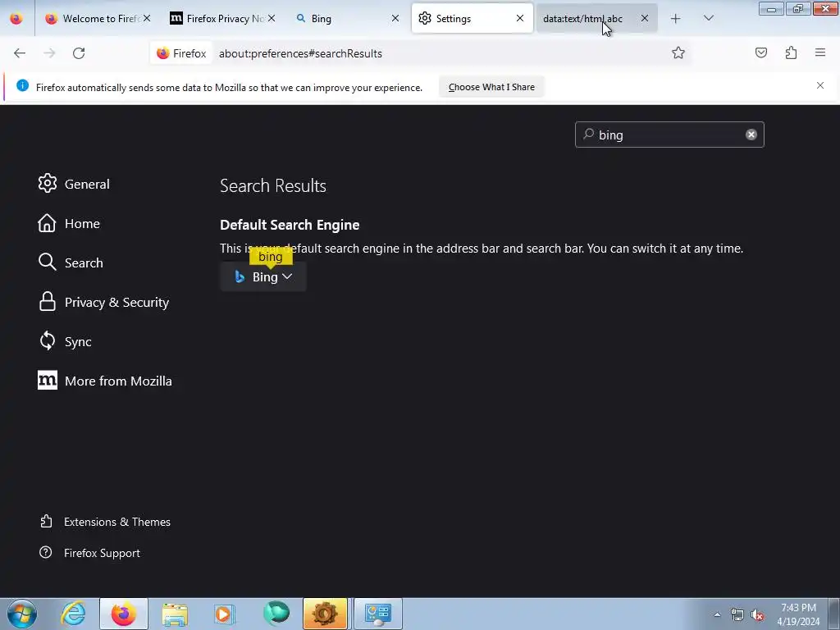840x630 pixels.
Task: Open Extensions & Themes link
Action: coord(106,522)
